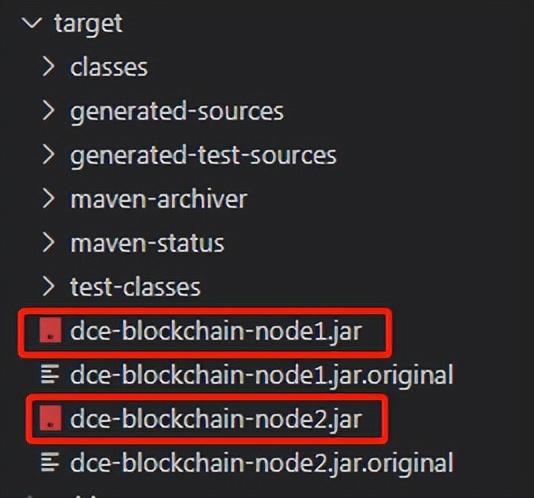Click the red jar icon for node2
534x498 pixels.
(x=50, y=418)
